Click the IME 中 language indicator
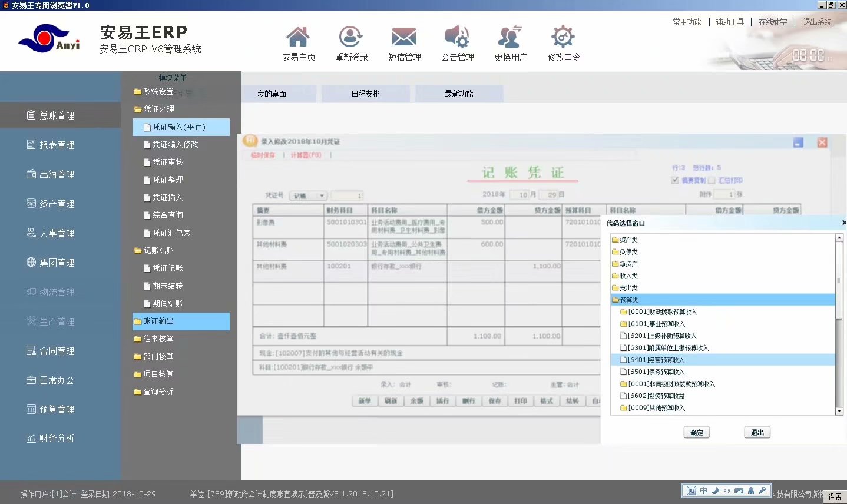The image size is (847, 504). point(703,490)
